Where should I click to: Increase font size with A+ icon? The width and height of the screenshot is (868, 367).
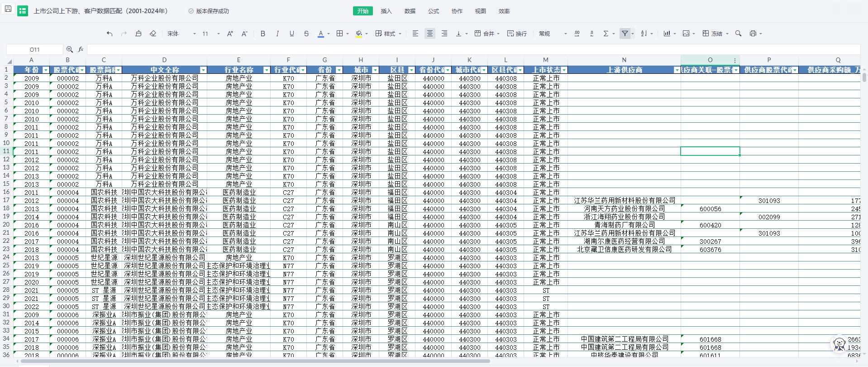[x=230, y=34]
